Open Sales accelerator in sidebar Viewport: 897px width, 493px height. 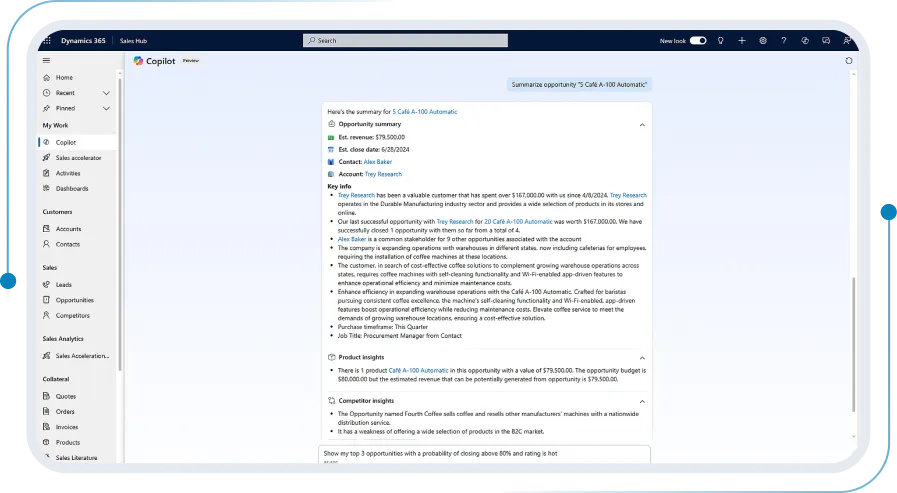(x=78, y=158)
